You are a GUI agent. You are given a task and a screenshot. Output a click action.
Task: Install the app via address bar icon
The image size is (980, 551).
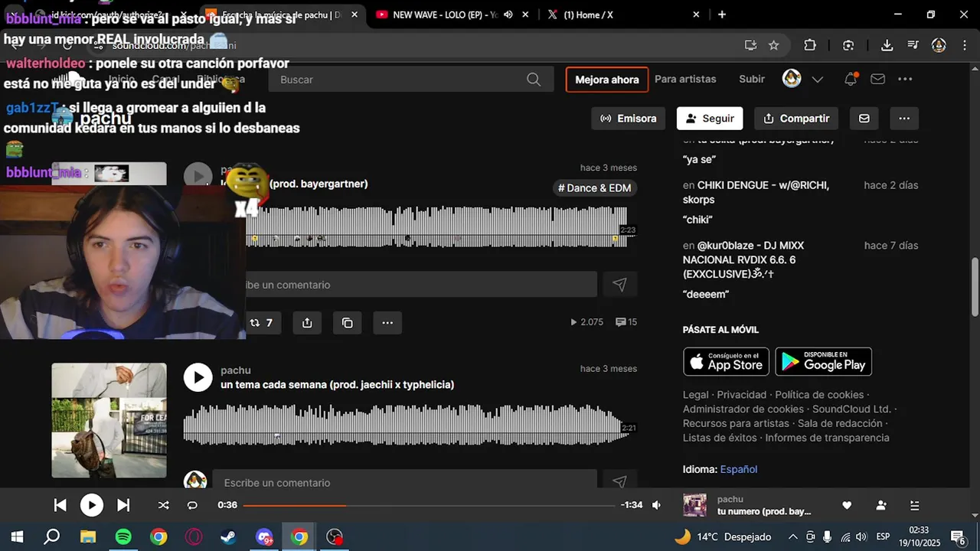pyautogui.click(x=750, y=45)
